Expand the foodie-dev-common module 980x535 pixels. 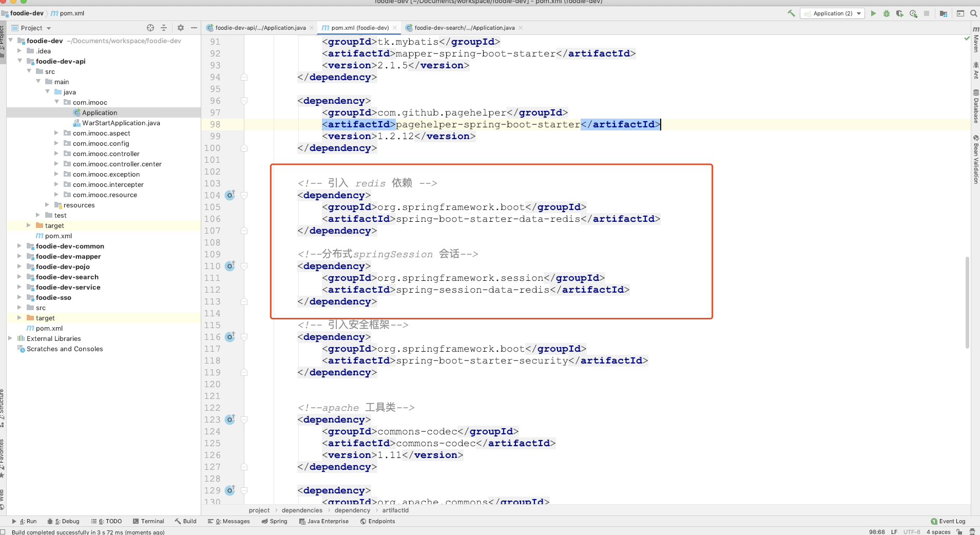point(20,246)
